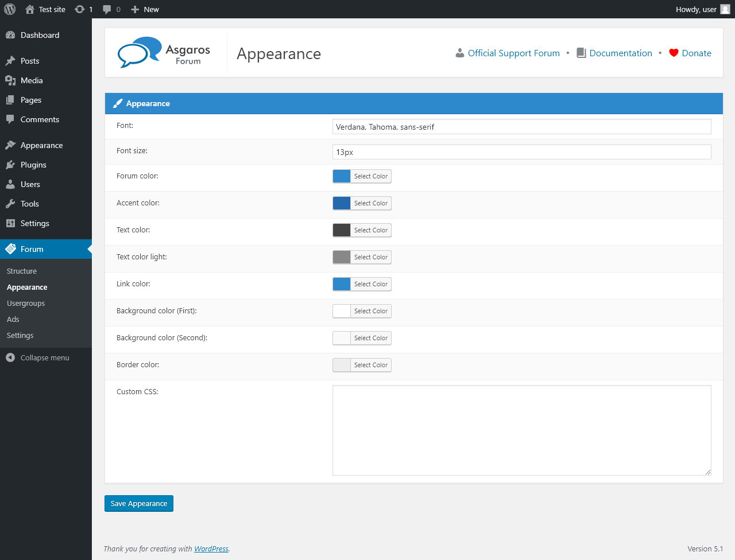Click the Accent color dark blue swatch
The height and width of the screenshot is (560, 735).
click(x=342, y=203)
